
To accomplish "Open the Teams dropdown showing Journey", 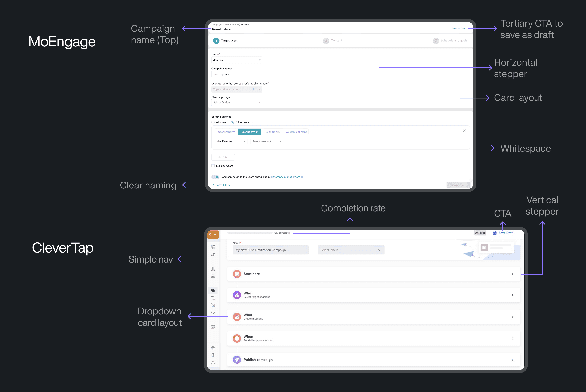I will pos(236,60).
